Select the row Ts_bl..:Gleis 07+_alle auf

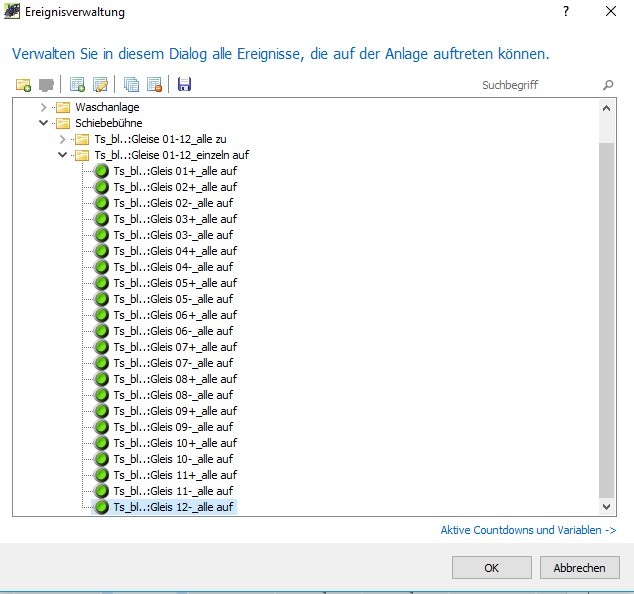click(x=175, y=347)
